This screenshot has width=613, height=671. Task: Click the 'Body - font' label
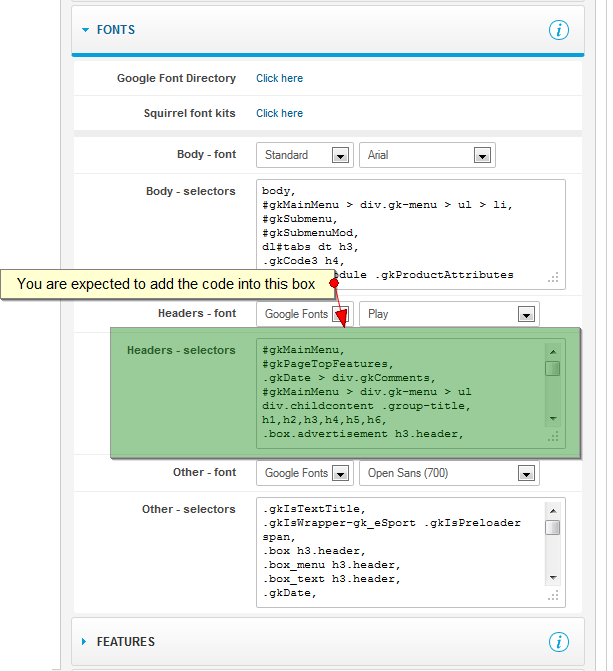point(206,154)
